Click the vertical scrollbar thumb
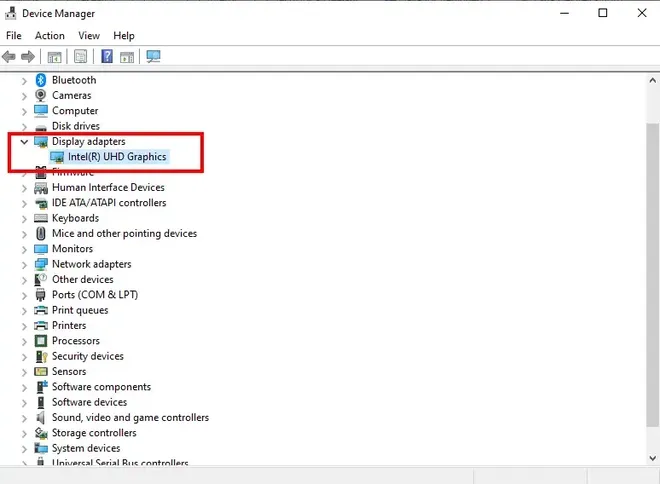 coord(652,274)
